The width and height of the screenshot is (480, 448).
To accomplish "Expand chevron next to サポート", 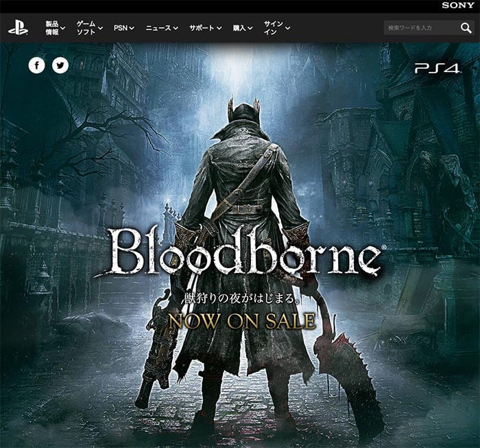I will (x=219, y=28).
